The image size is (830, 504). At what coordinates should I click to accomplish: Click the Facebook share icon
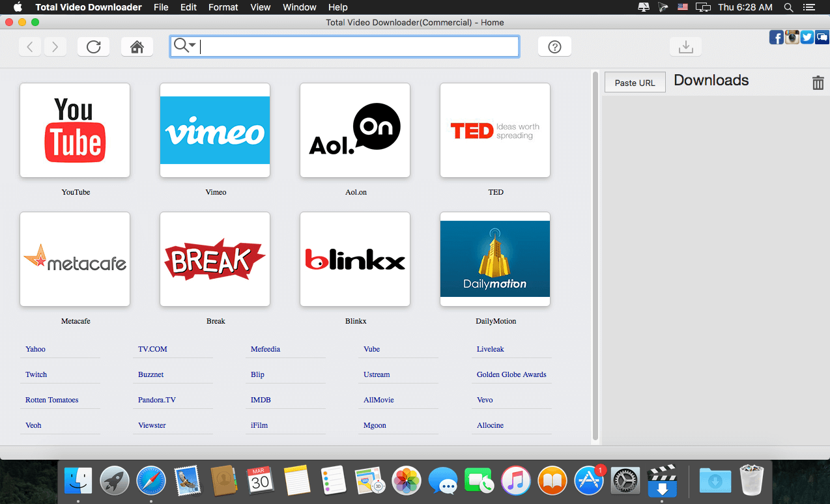pos(776,37)
